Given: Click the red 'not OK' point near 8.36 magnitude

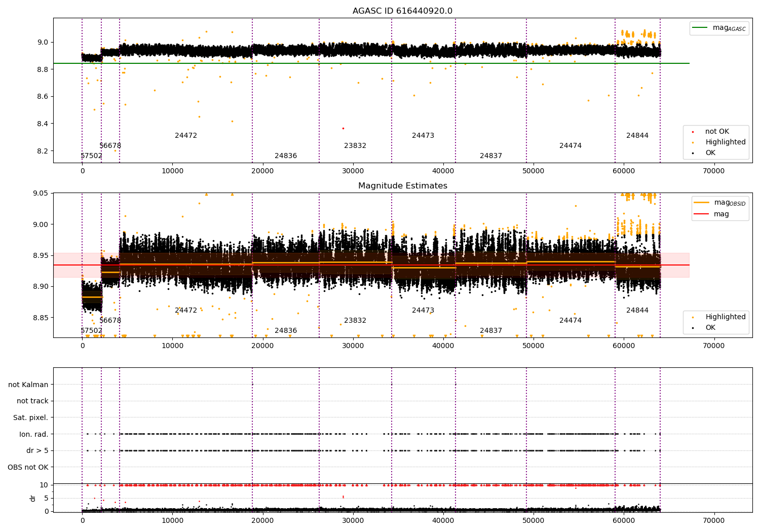Looking at the screenshot, I should (x=343, y=128).
